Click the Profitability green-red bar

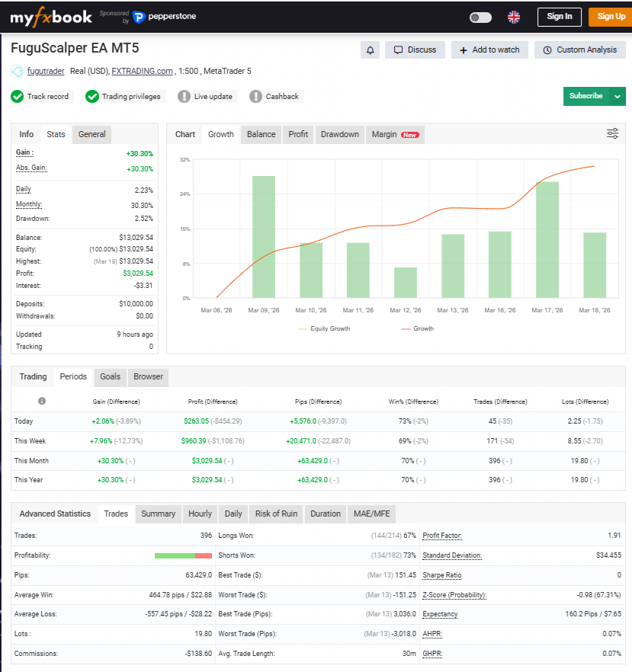[x=183, y=556]
